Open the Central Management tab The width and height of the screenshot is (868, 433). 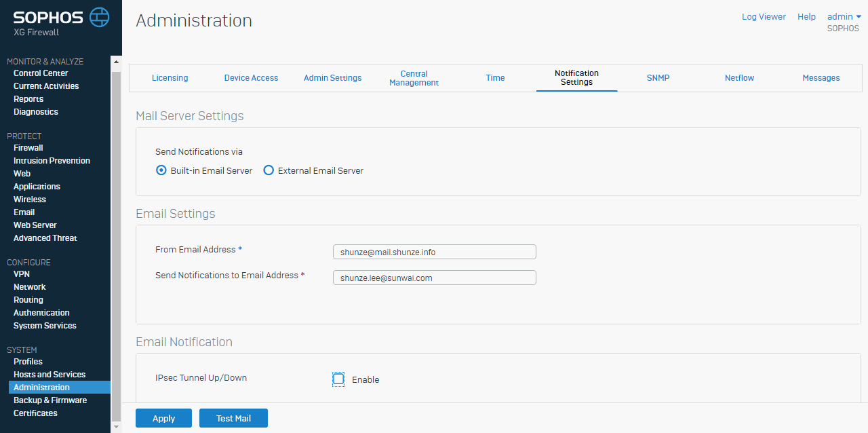pyautogui.click(x=414, y=78)
